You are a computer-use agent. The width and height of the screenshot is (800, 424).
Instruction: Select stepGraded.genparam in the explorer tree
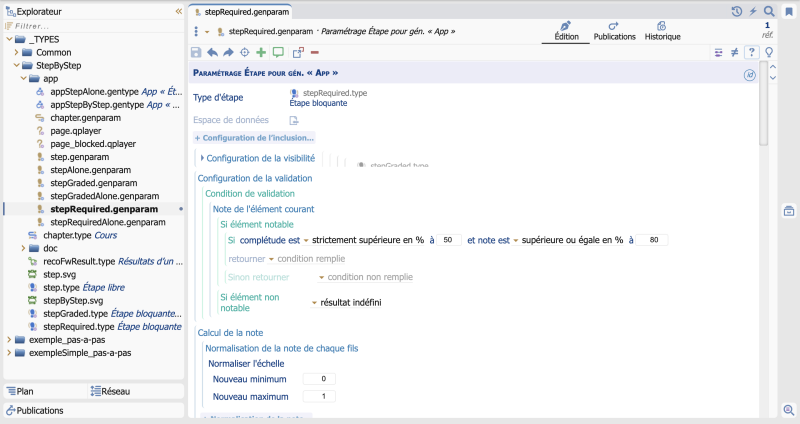tap(93, 183)
